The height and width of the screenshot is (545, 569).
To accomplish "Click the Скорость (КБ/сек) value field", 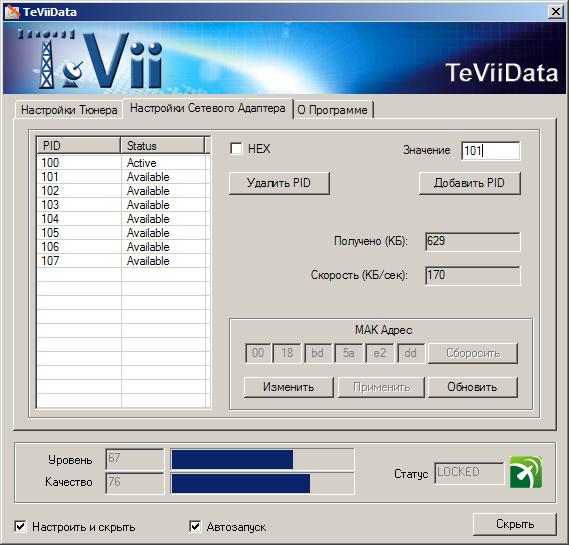I will tap(472, 275).
